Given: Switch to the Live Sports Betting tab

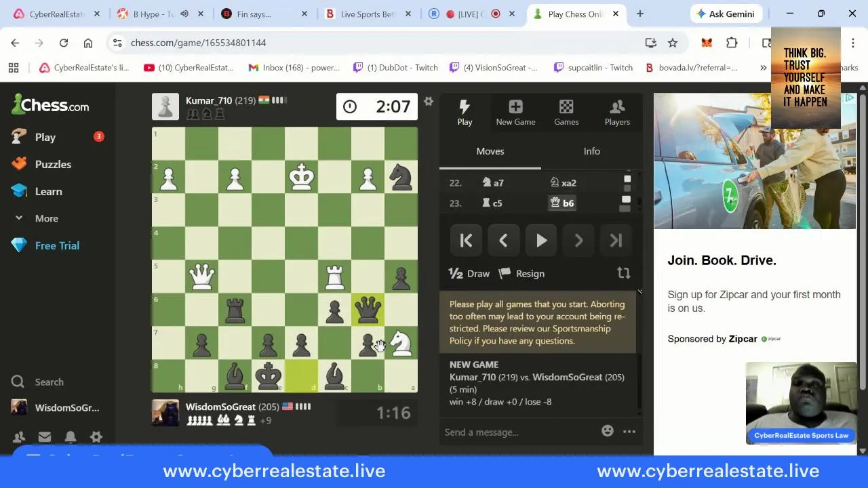Looking at the screenshot, I should [368, 14].
